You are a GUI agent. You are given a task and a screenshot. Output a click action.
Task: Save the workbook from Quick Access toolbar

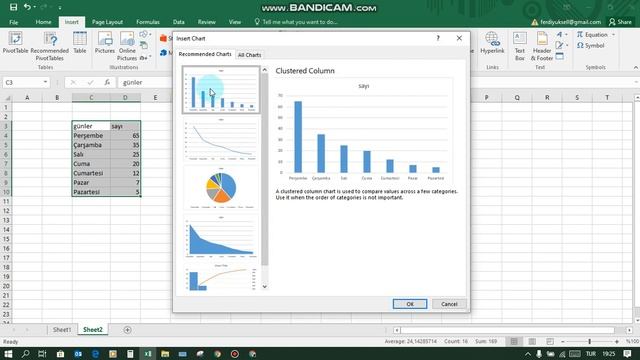point(13,7)
